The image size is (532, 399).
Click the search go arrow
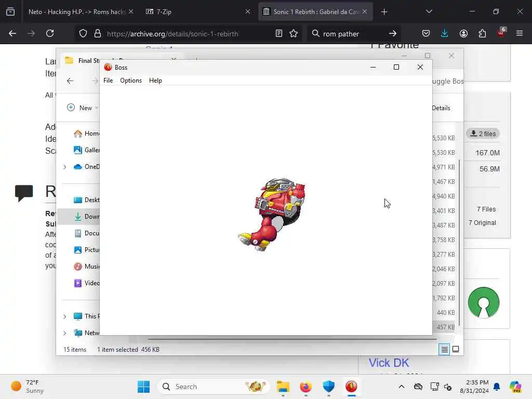(393, 34)
